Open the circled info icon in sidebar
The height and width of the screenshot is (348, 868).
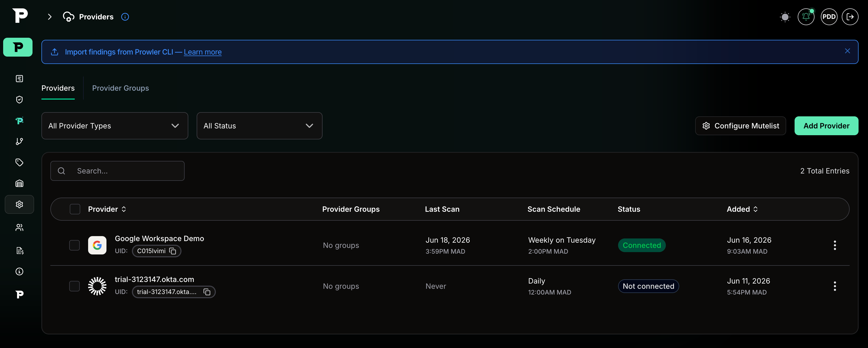tap(20, 271)
